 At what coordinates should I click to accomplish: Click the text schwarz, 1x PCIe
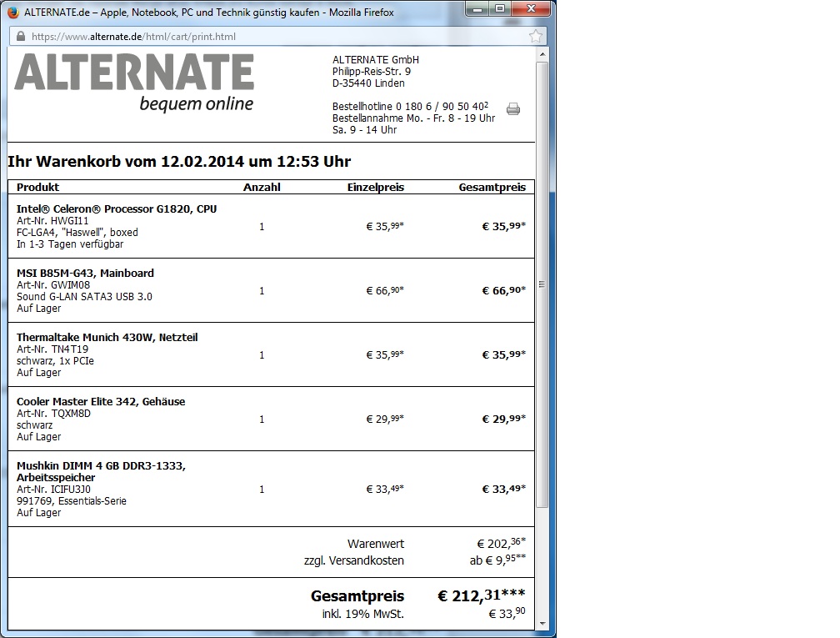[55, 361]
